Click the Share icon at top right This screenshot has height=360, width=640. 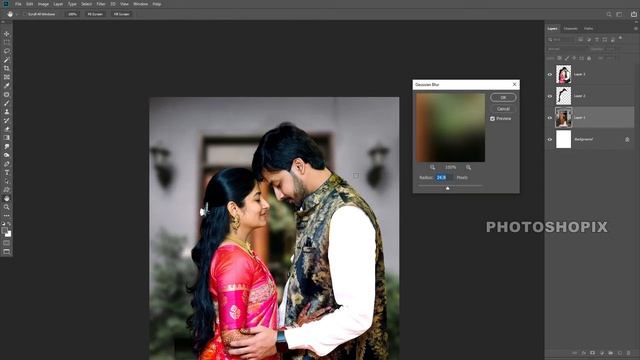(634, 14)
